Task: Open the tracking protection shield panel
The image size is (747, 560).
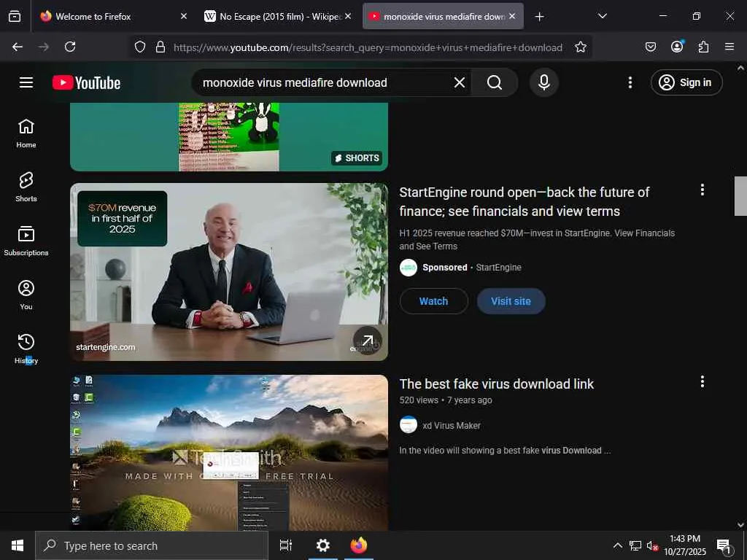Action: [x=139, y=47]
